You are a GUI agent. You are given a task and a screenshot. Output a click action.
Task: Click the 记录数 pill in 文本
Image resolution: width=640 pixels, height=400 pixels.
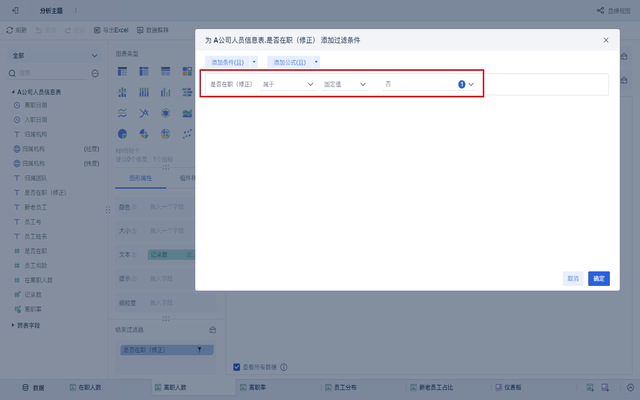pos(171,255)
